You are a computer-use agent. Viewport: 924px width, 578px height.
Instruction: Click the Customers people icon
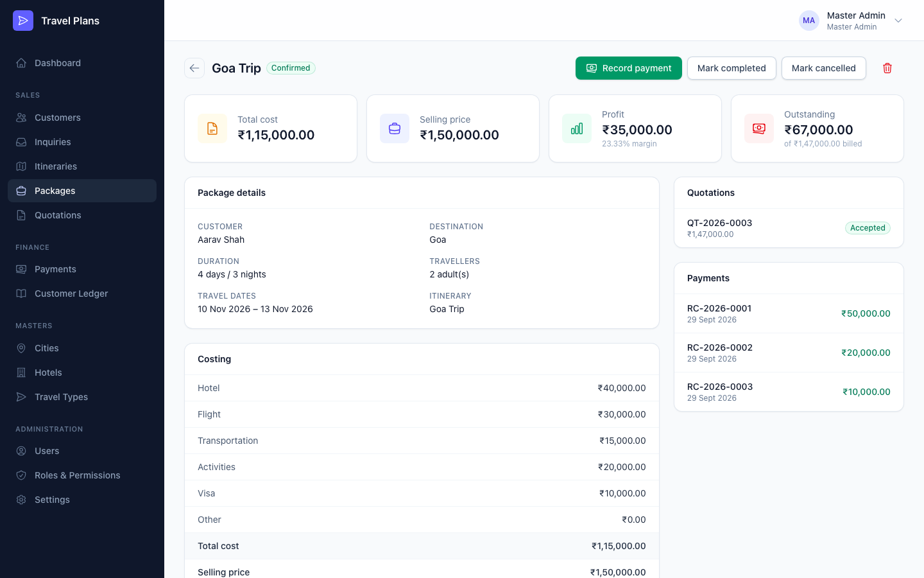tap(21, 118)
